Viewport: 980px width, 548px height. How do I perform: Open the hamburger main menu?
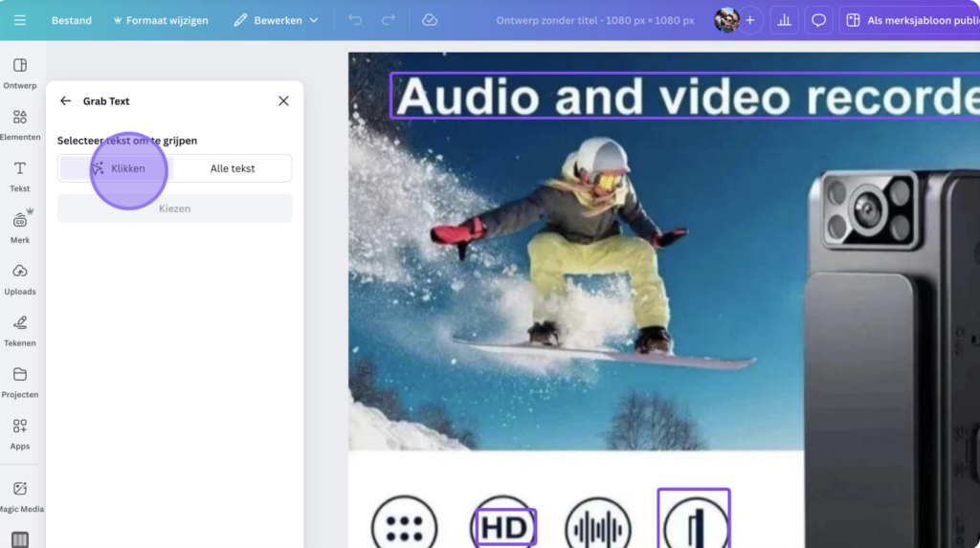tap(20, 20)
